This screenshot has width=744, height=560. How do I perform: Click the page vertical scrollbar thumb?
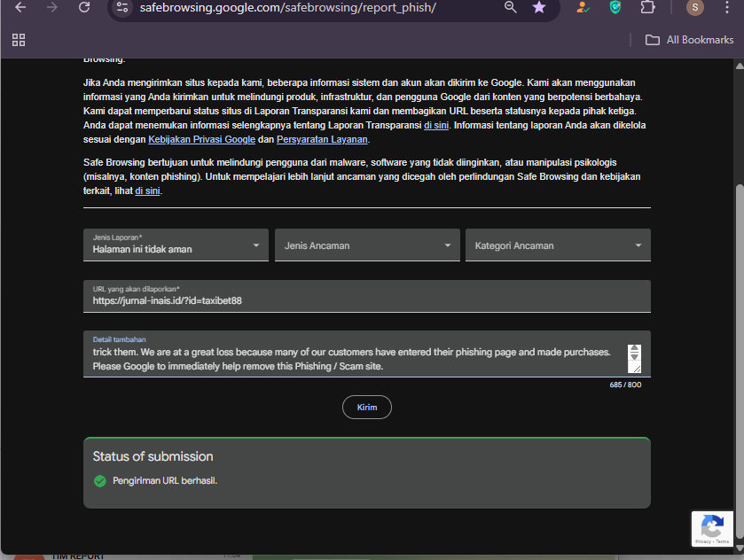pyautogui.click(x=740, y=362)
